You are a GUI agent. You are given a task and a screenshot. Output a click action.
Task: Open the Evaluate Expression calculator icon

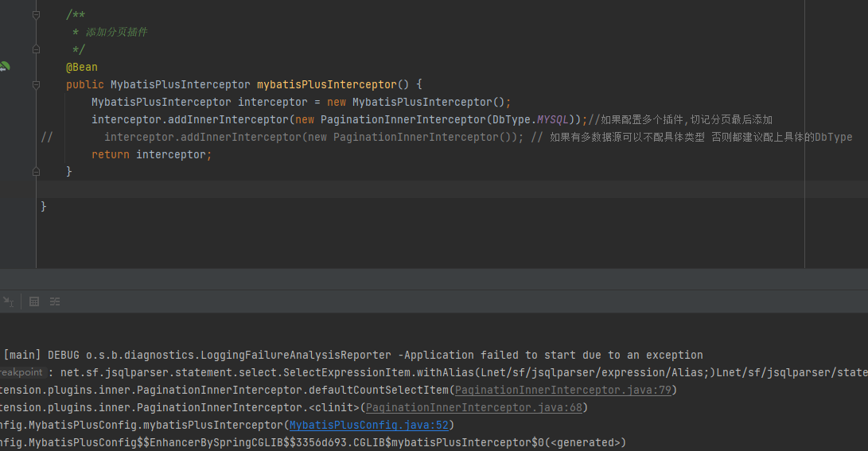(x=33, y=301)
